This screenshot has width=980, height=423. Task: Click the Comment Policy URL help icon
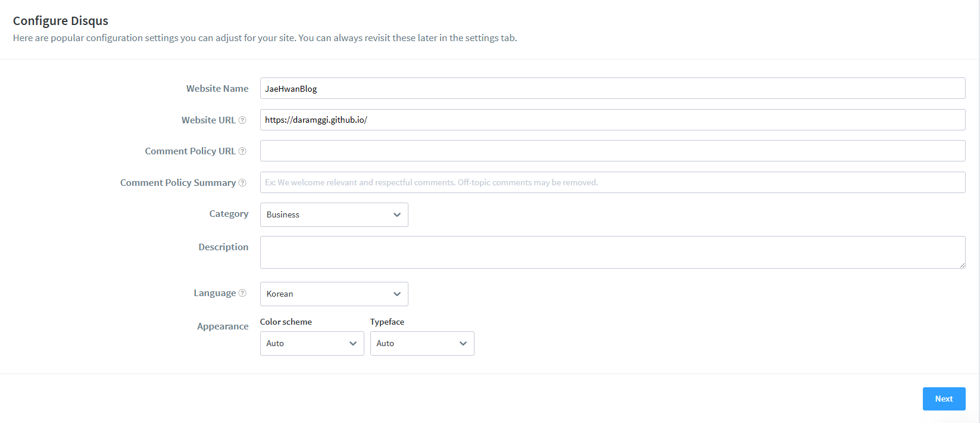(242, 151)
